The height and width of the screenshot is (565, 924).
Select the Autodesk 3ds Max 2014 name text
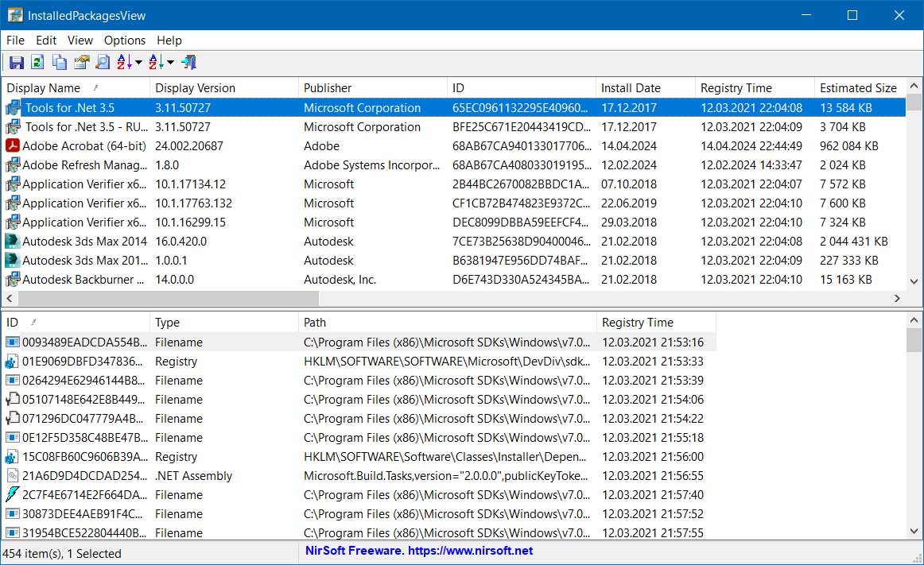click(85, 241)
